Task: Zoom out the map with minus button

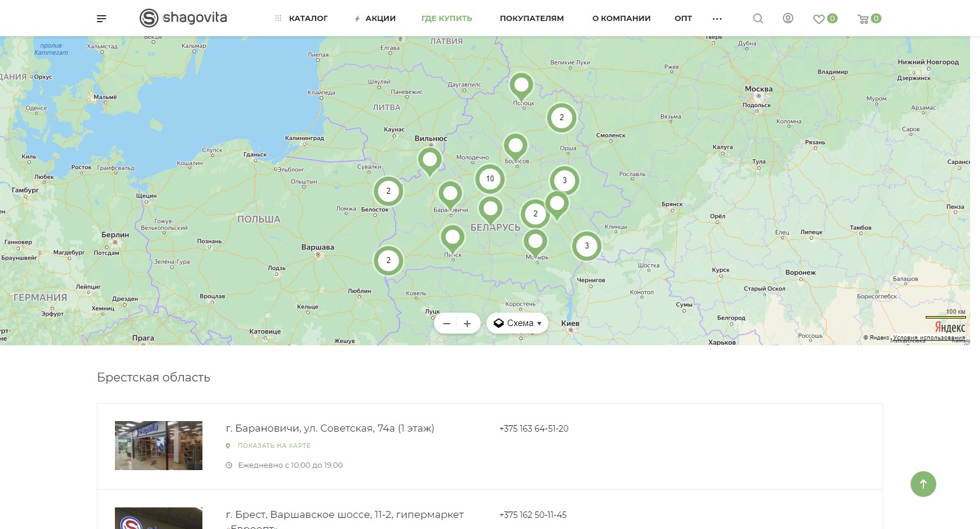Action: 447,324
